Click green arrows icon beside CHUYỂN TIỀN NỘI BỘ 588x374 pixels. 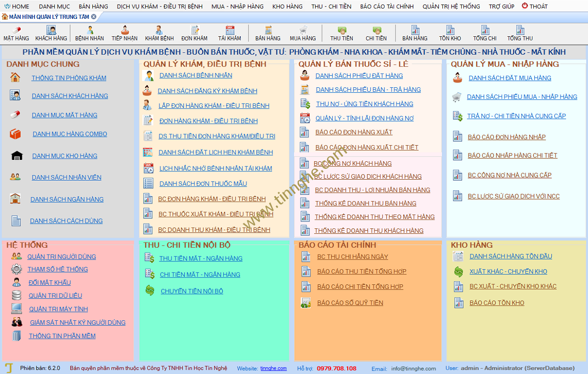point(150,290)
